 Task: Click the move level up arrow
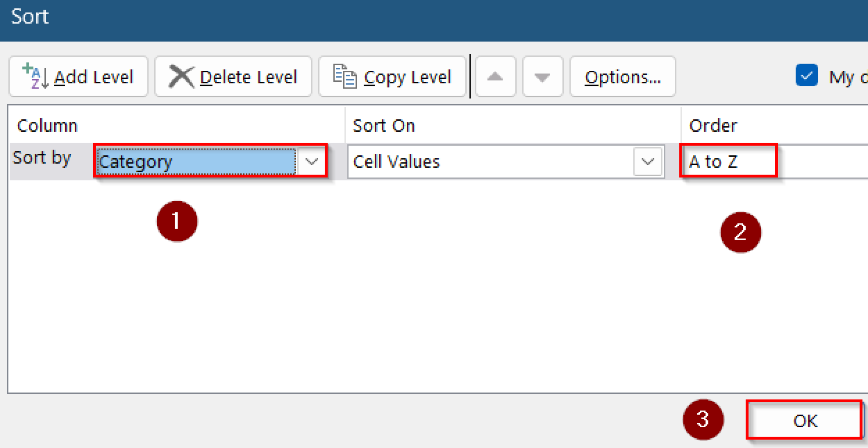[x=495, y=77]
